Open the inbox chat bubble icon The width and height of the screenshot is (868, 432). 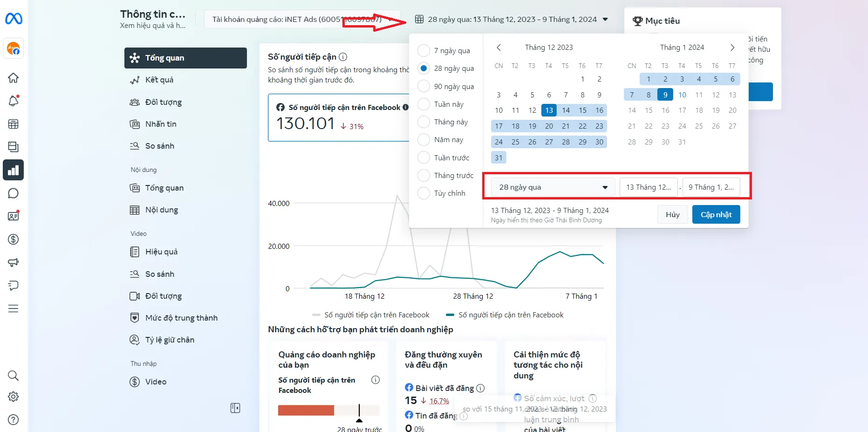[x=14, y=193]
